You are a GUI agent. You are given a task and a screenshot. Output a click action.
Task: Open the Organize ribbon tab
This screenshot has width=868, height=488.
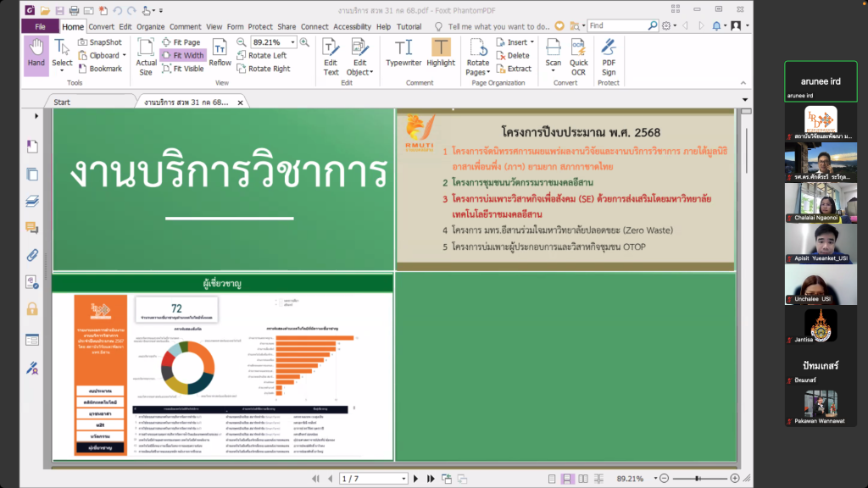[x=151, y=26]
